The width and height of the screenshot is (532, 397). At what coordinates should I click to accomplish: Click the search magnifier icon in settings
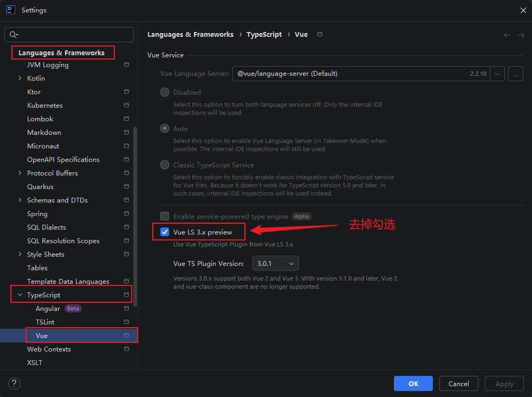[x=14, y=35]
